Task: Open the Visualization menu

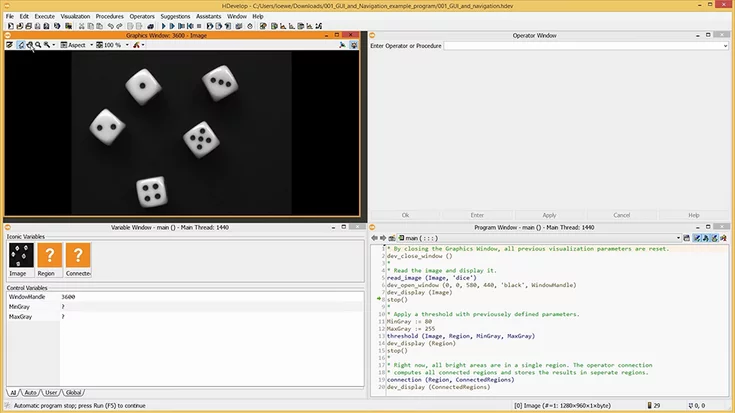Action: pyautogui.click(x=75, y=17)
